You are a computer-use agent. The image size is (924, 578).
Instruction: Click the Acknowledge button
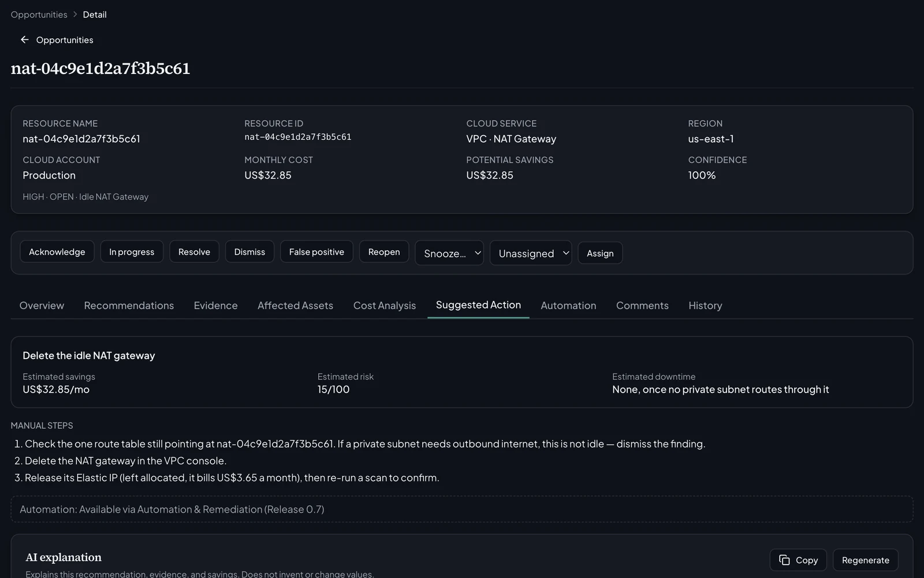[57, 252]
